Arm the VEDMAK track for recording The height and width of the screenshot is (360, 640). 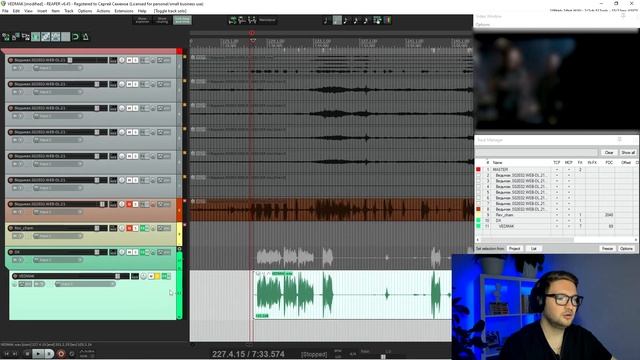click(x=15, y=276)
